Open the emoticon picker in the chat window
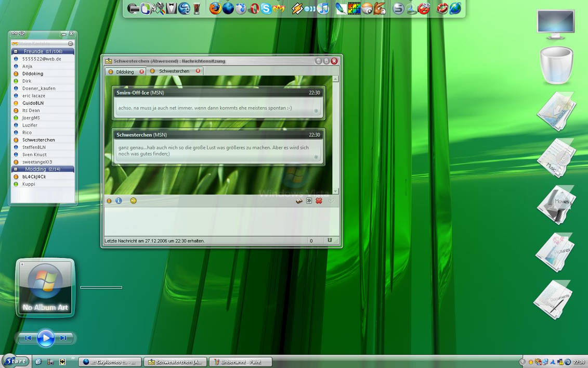This screenshot has height=368, width=588. point(133,200)
